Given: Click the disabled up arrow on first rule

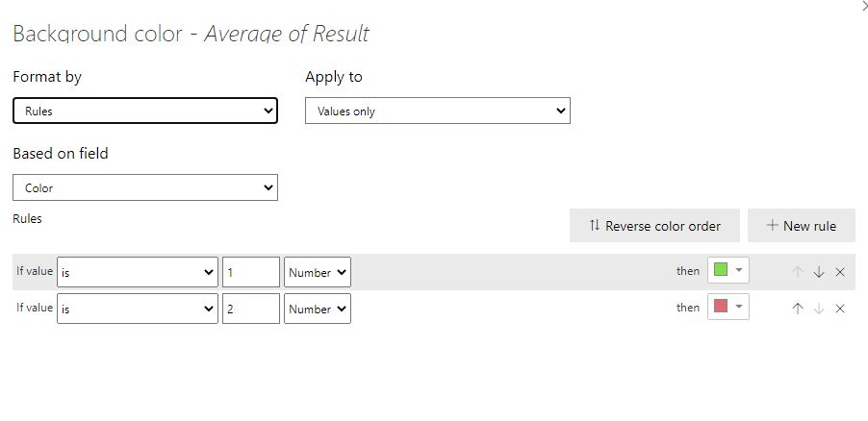Looking at the screenshot, I should 797,272.
